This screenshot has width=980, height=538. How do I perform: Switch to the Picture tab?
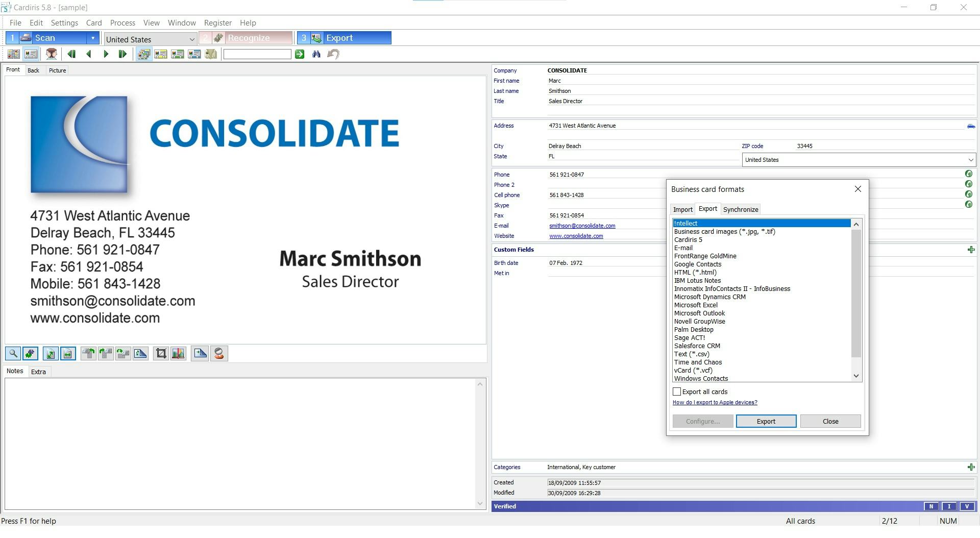[57, 70]
